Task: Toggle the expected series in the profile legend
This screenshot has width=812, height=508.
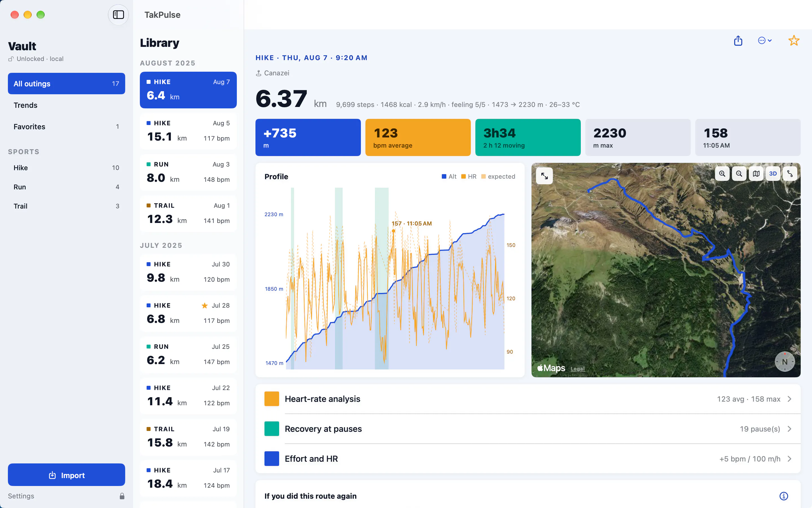Action: (498, 176)
